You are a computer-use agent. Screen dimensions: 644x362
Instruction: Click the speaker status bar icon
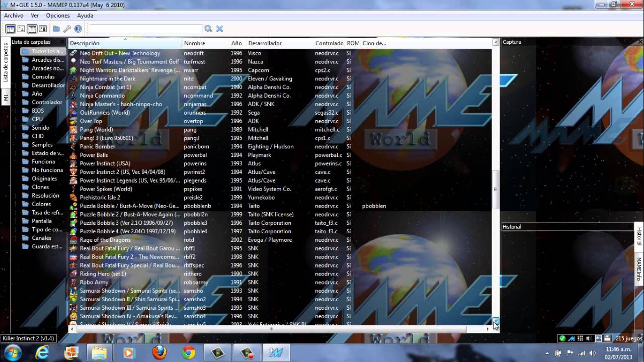click(x=589, y=338)
